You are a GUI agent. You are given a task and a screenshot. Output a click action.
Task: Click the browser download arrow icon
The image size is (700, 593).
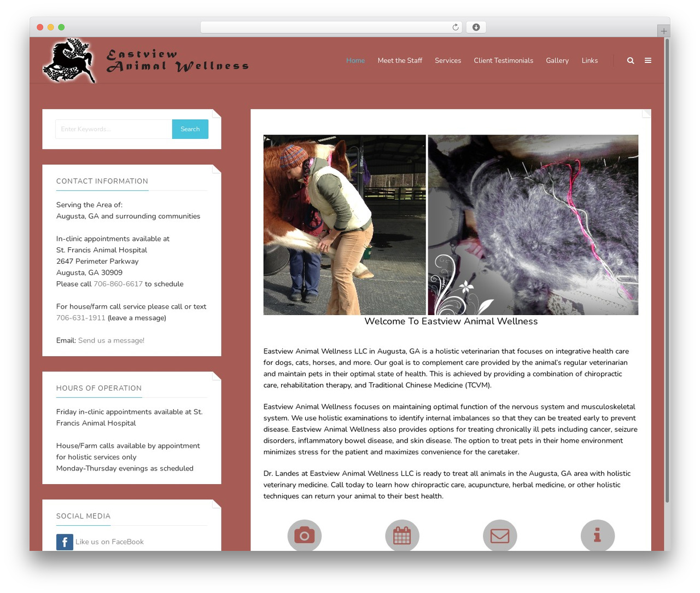(x=476, y=27)
